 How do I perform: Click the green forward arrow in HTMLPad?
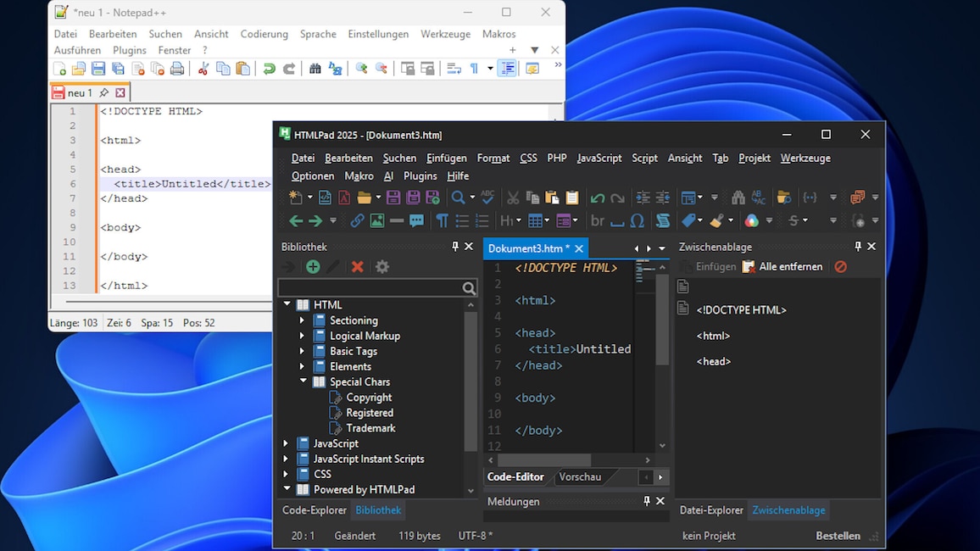point(315,220)
